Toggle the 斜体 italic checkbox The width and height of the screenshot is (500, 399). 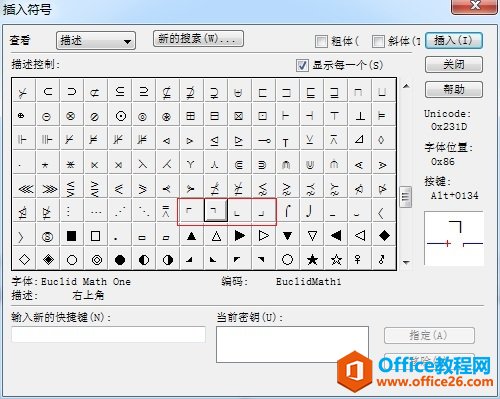click(378, 41)
